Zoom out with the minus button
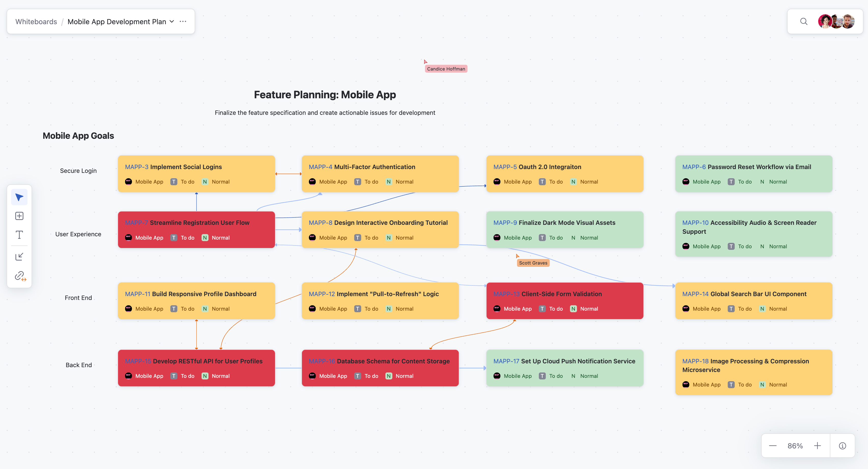Screen dimensions: 868x469 click(x=773, y=446)
